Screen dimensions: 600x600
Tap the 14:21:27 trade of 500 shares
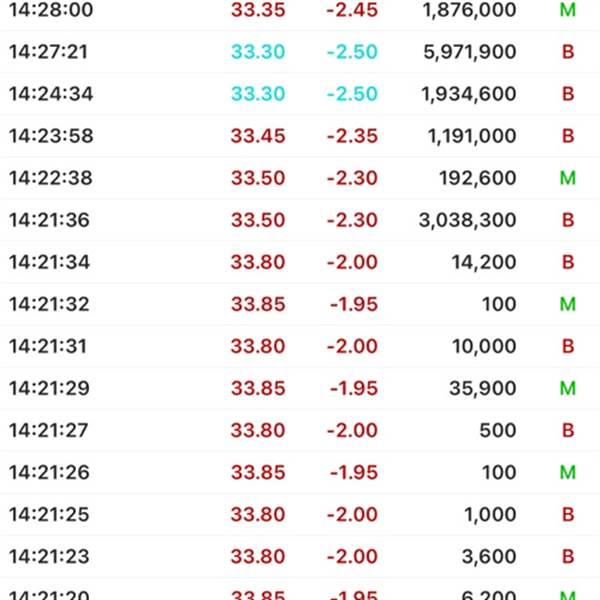pyautogui.click(x=300, y=430)
